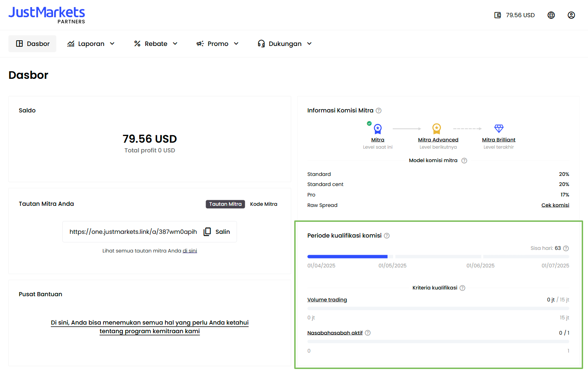The width and height of the screenshot is (588, 378).
Task: Click the 79.56 USD header balance
Action: pos(520,15)
